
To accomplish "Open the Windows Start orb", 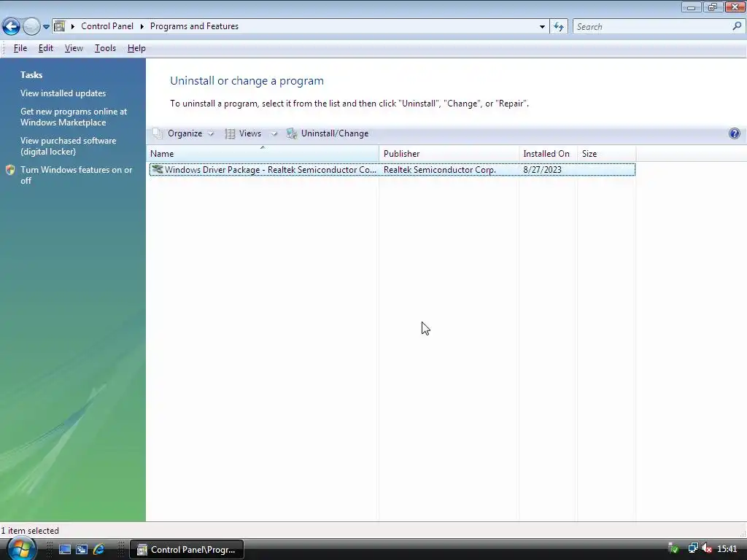I will click(21, 549).
